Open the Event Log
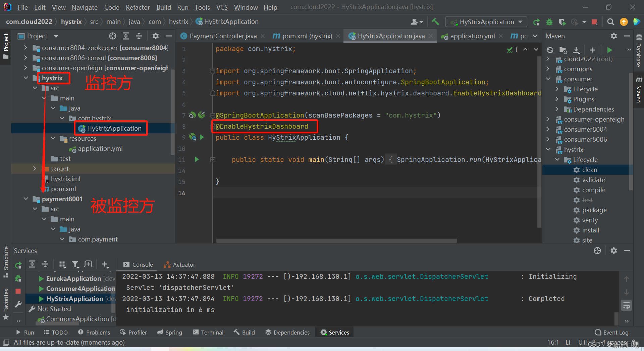644x351 pixels. click(611, 332)
